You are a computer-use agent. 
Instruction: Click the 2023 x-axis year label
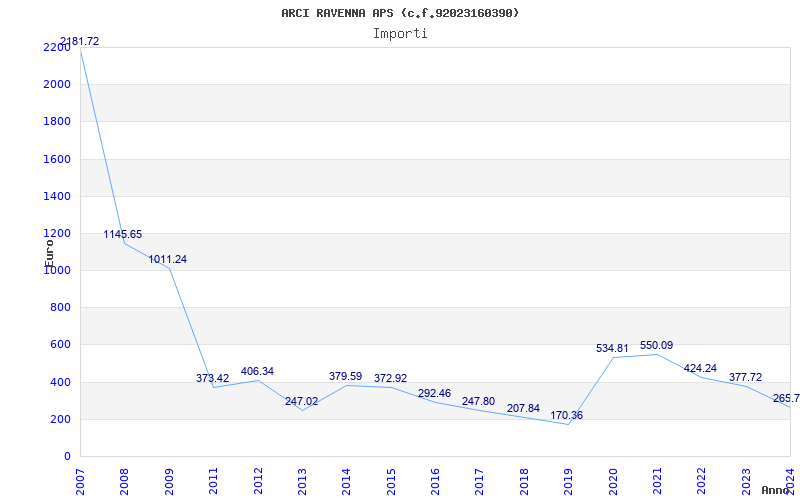click(746, 481)
